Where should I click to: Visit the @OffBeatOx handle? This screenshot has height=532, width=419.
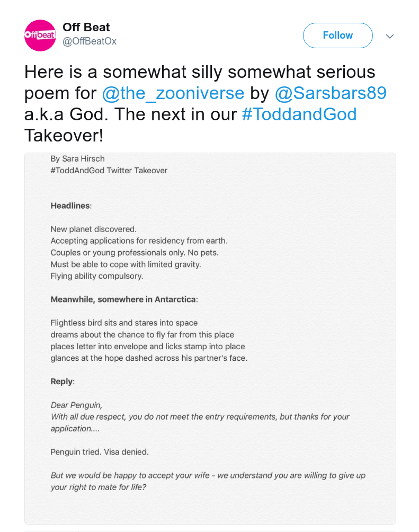[x=90, y=41]
